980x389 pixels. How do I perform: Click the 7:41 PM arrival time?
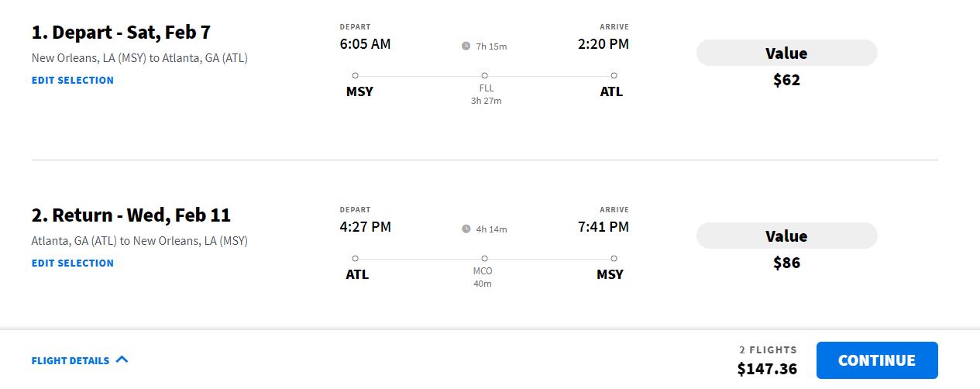coord(603,227)
